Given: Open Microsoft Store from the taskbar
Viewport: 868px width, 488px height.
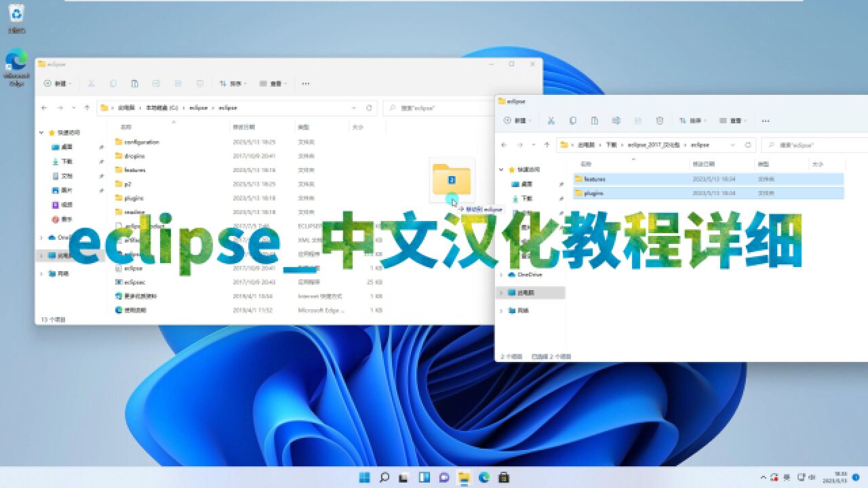Looking at the screenshot, I should click(x=504, y=477).
